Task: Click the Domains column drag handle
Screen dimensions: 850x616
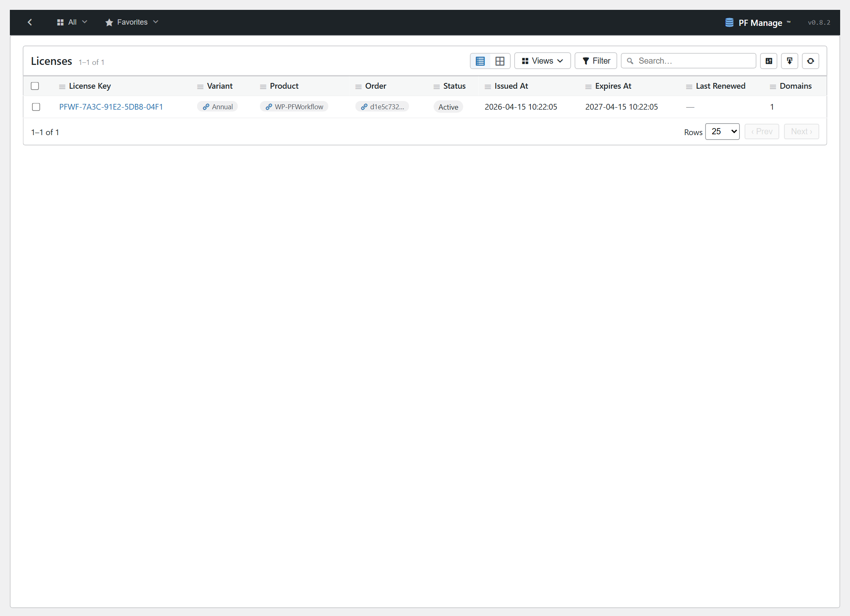Action: click(x=773, y=87)
